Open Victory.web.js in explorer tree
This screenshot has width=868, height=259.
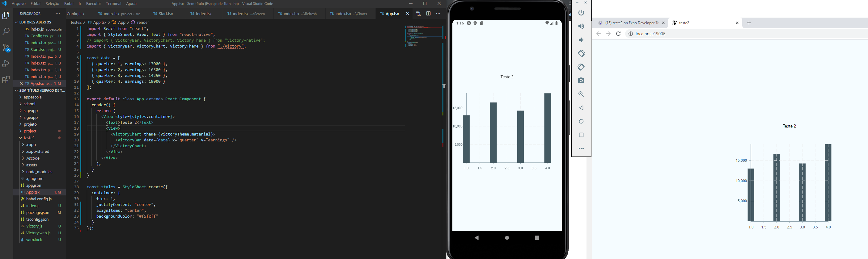tap(40, 233)
